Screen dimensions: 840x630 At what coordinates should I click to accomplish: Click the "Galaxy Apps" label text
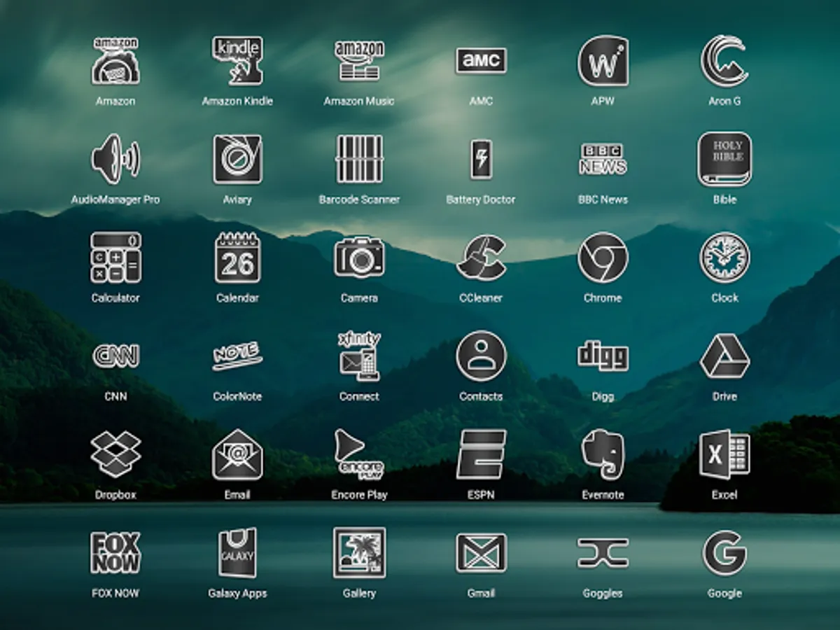(237, 594)
